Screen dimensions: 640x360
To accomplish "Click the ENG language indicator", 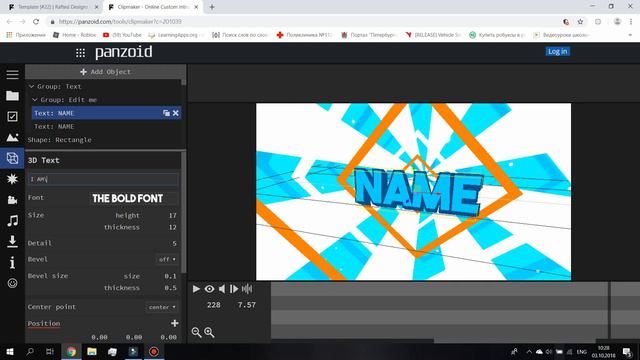I will tap(582, 351).
